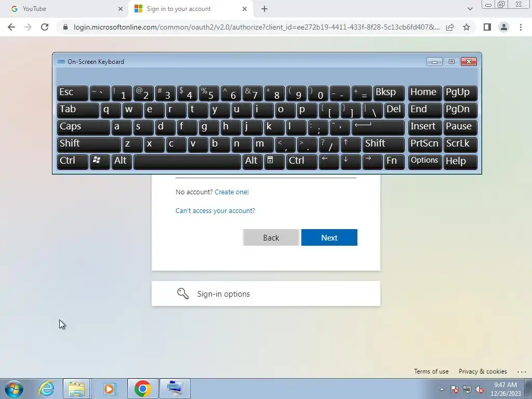Open Terms of use link
This screenshot has width=532, height=399.
click(x=431, y=371)
